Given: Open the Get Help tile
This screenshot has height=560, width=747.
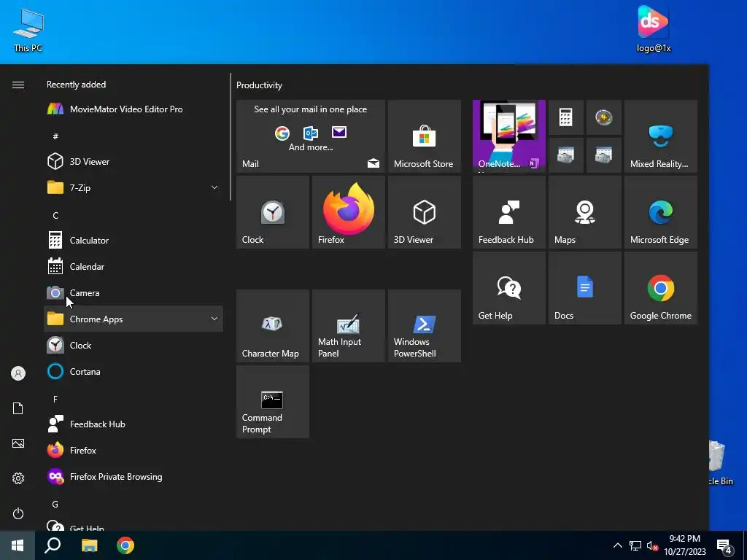Looking at the screenshot, I should [x=508, y=288].
